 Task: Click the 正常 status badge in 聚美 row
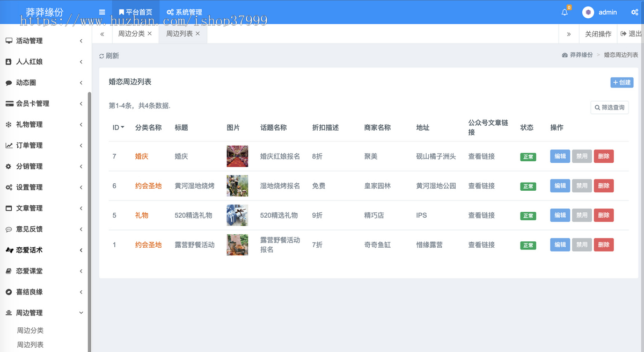point(528,157)
